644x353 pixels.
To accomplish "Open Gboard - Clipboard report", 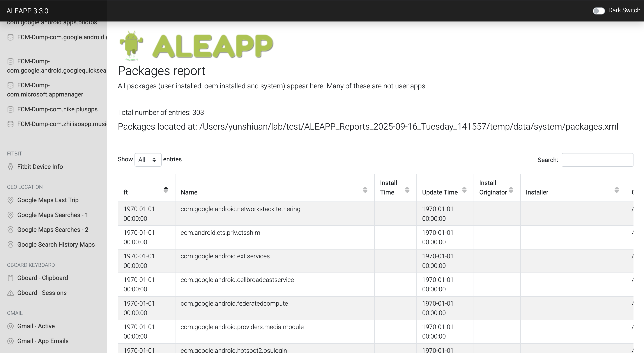I will pos(42,278).
